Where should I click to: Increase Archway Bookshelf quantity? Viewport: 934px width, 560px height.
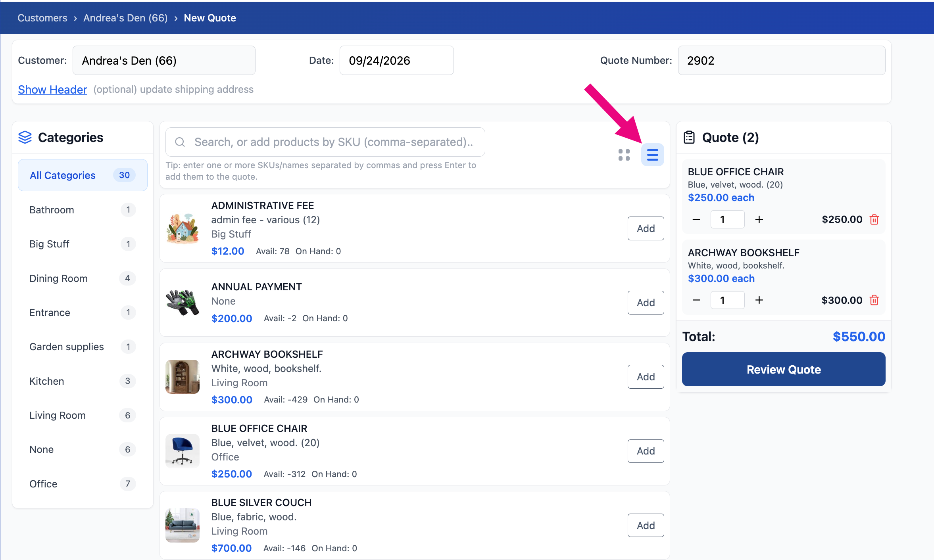(x=759, y=300)
